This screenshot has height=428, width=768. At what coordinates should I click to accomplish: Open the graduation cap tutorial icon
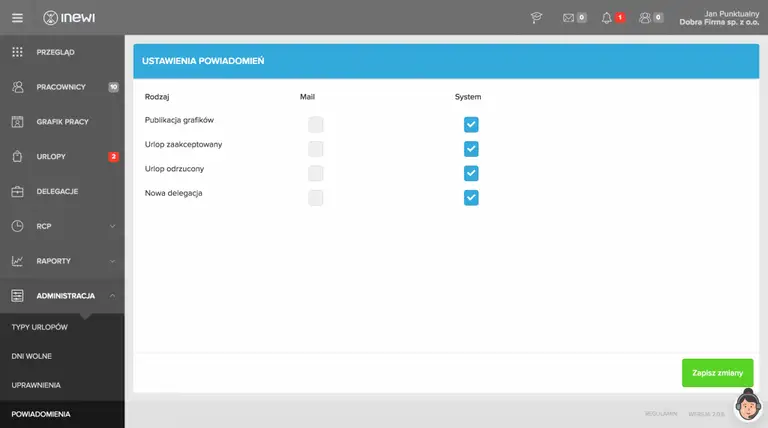tap(536, 17)
